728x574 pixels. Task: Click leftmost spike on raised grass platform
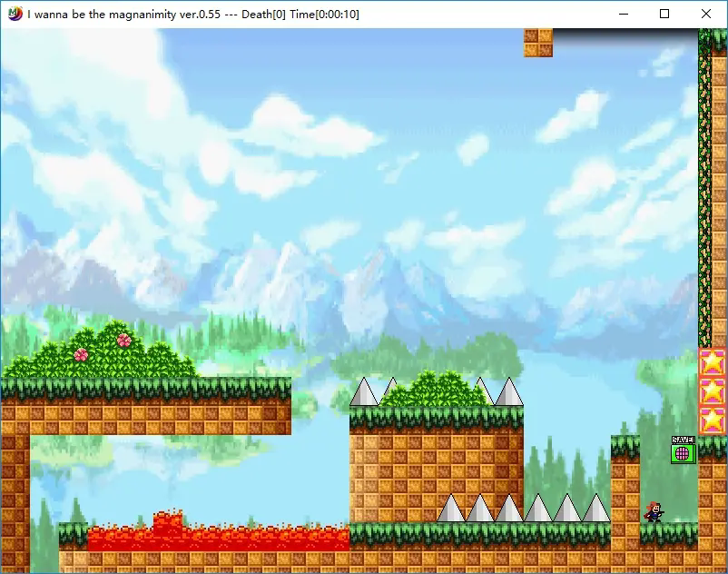coord(364,393)
